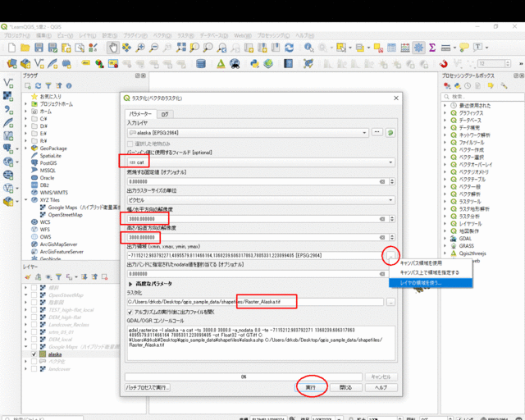Viewport: 525px width, 420px height.
Task: Toggle DEM_high-flat layer visibility checkbox
Action: 34,317
